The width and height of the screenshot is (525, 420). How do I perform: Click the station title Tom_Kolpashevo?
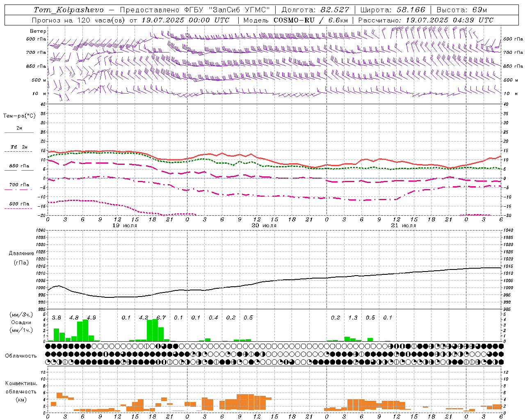coord(68,10)
